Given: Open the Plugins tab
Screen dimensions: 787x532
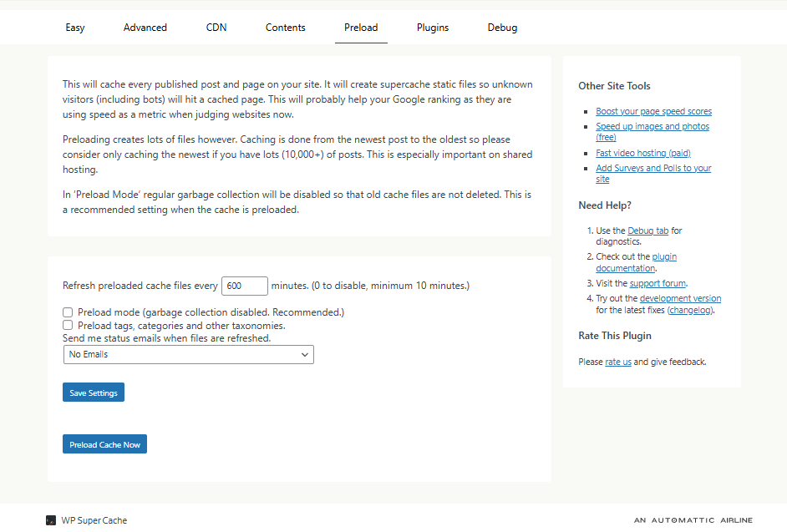Looking at the screenshot, I should point(433,28).
